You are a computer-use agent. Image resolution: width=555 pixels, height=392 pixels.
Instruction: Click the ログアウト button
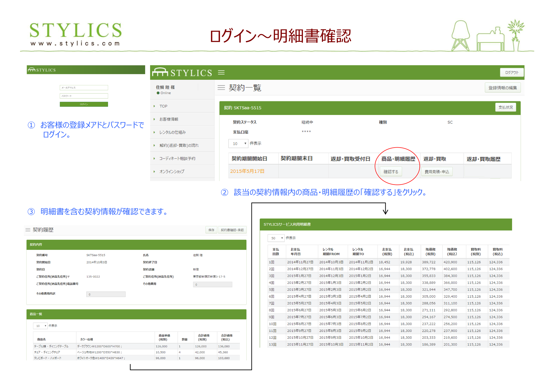[x=512, y=73]
